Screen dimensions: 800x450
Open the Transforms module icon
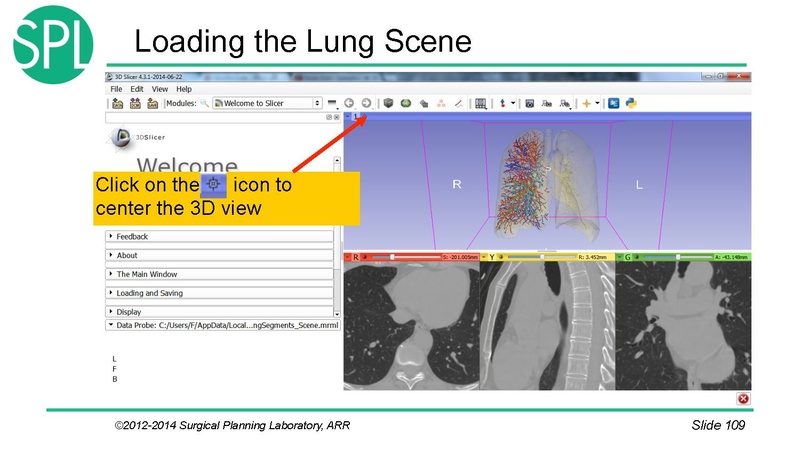click(x=424, y=104)
